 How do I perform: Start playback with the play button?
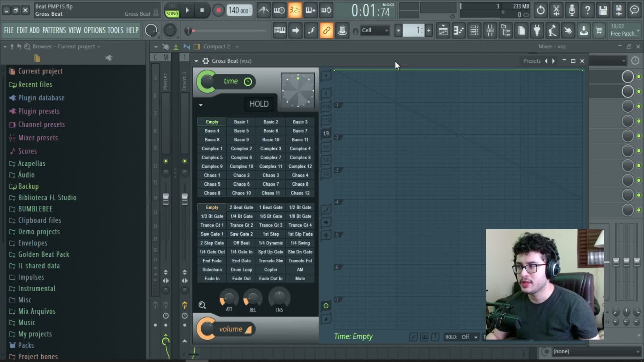(x=187, y=10)
